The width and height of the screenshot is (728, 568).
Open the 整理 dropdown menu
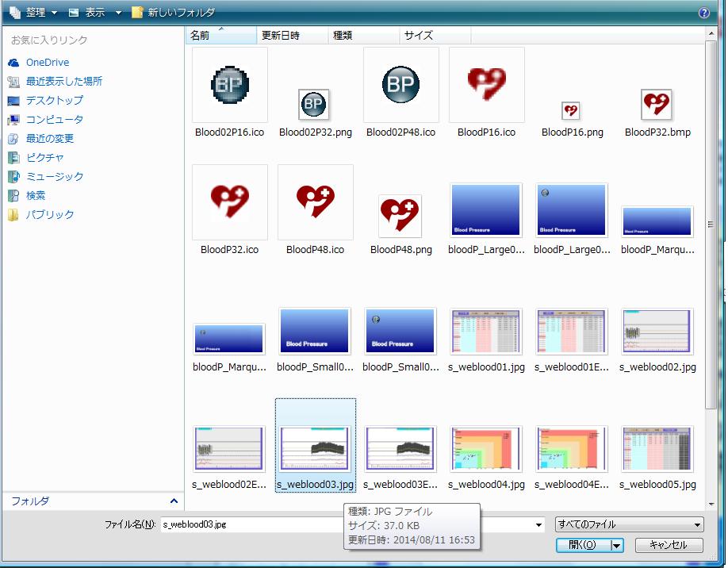coord(34,13)
